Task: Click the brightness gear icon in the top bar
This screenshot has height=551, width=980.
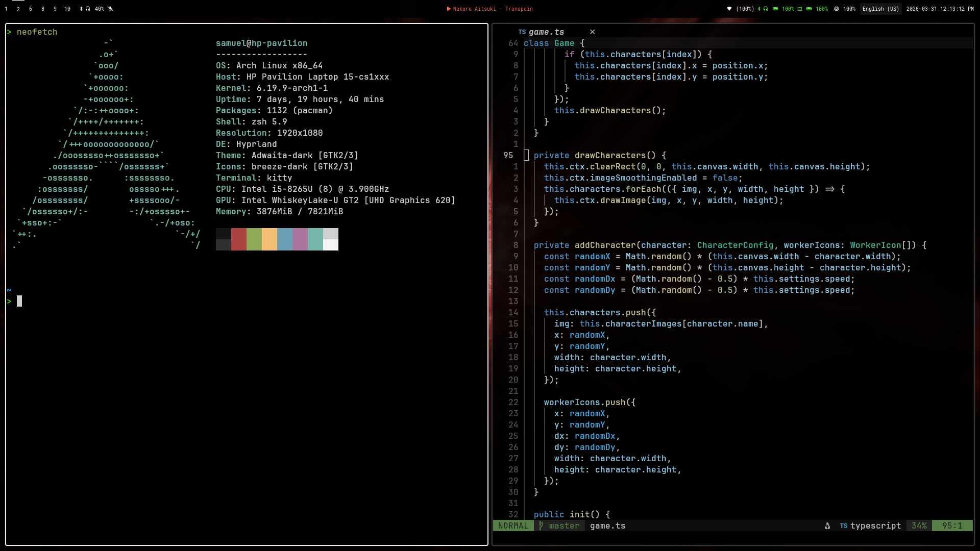Action: [836, 9]
